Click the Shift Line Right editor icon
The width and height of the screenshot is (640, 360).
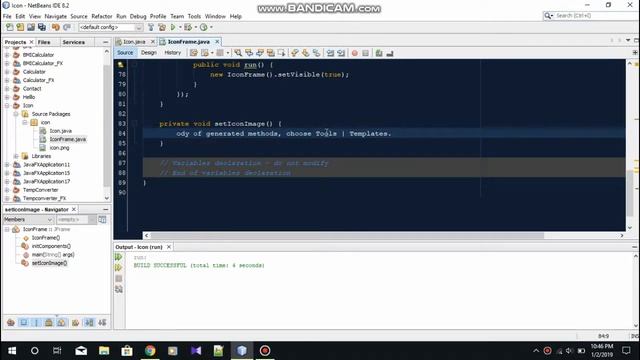tap(341, 53)
